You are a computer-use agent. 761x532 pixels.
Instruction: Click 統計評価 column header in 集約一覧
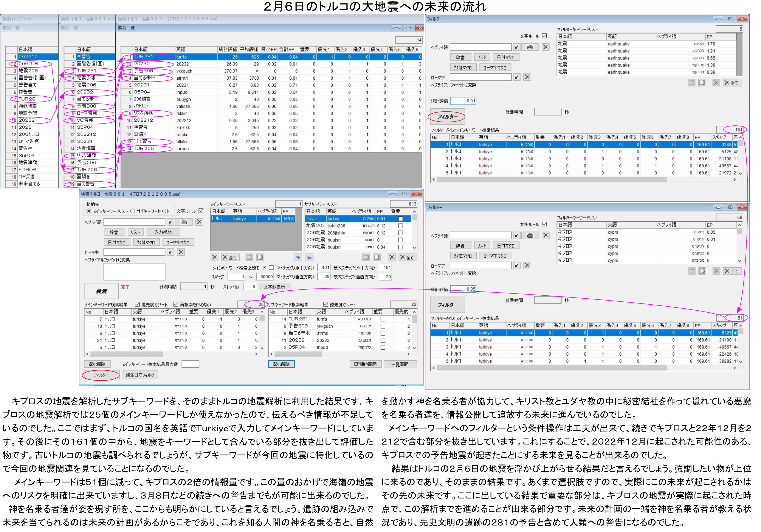228,49
